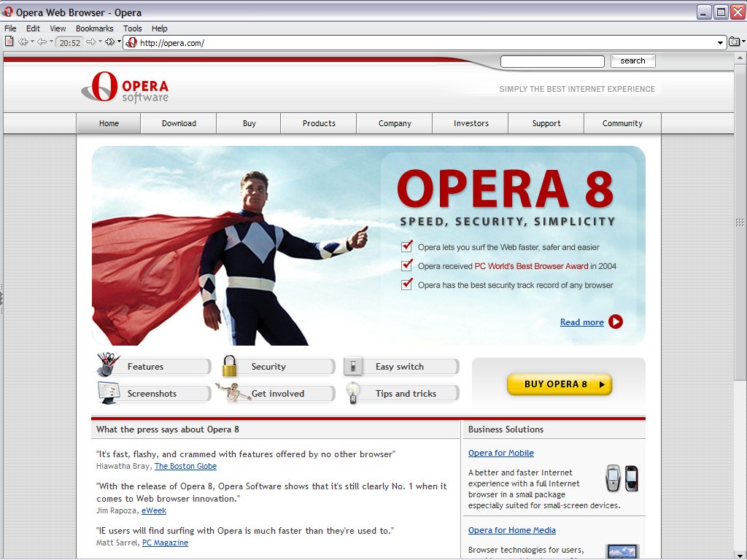Screen dimensions: 747x560
Task: Open the rewind button dropdown arrow
Action: tap(32, 42)
